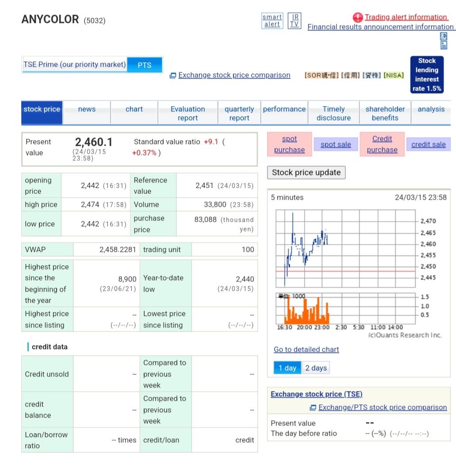Click the orange volume bar chart
The width and height of the screenshot is (456, 476).
[x=345, y=309]
